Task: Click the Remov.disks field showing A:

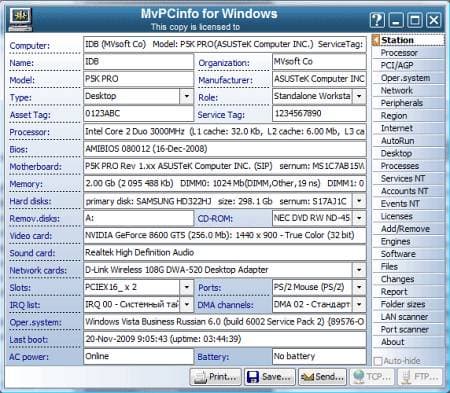Action: [138, 218]
